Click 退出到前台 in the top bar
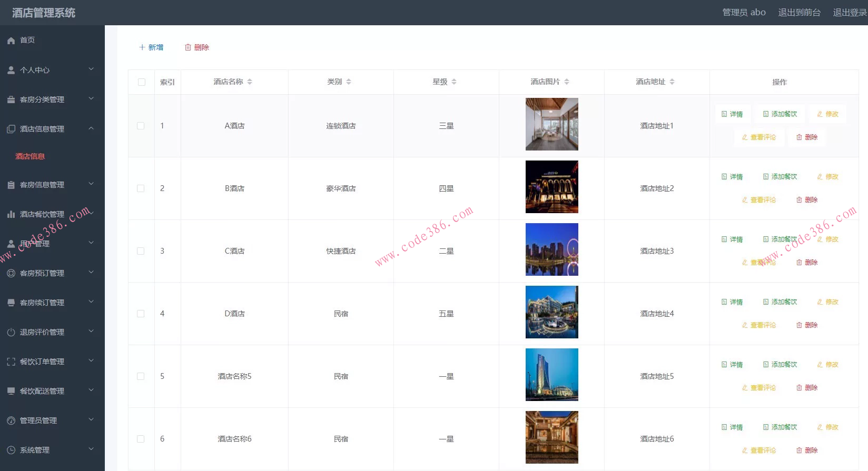Viewport: 868px width, 471px height. click(799, 13)
